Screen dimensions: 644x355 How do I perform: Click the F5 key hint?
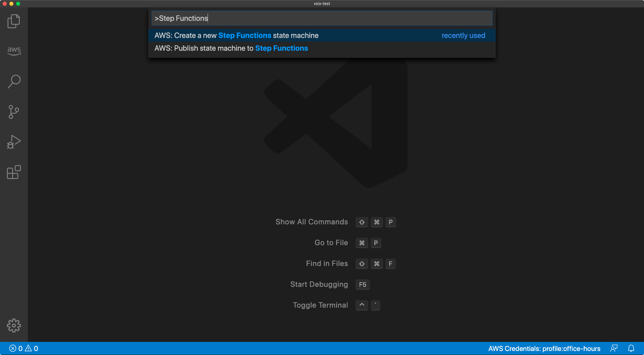coord(363,284)
